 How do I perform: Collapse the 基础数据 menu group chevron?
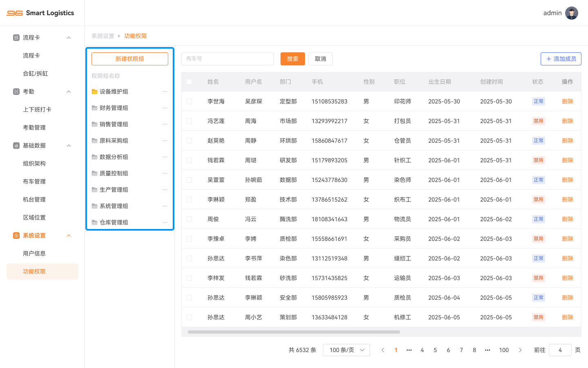[x=69, y=146]
